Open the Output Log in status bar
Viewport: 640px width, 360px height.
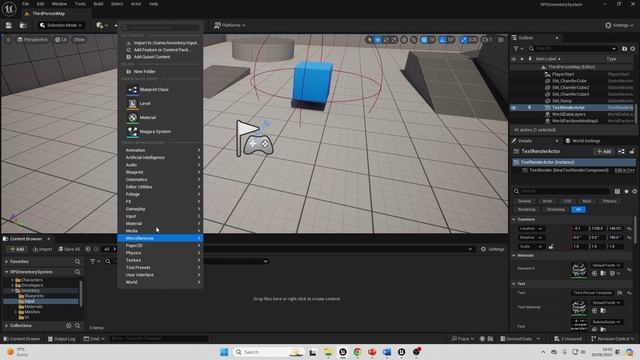[62, 339]
